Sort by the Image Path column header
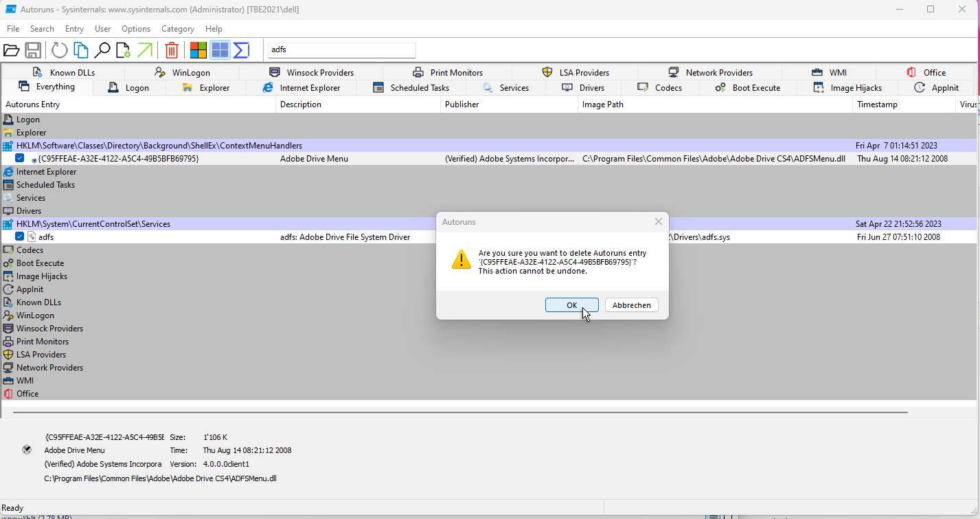Screen dimensions: 980x519 click(715, 104)
